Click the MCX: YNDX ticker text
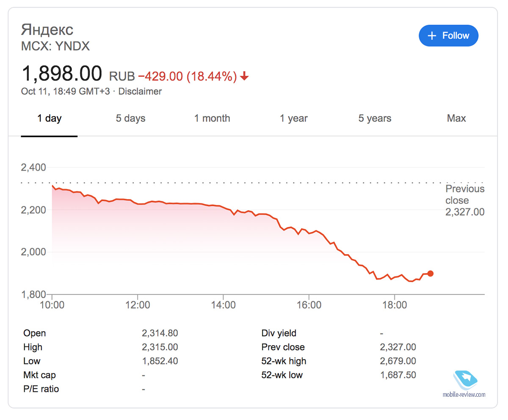 point(55,46)
